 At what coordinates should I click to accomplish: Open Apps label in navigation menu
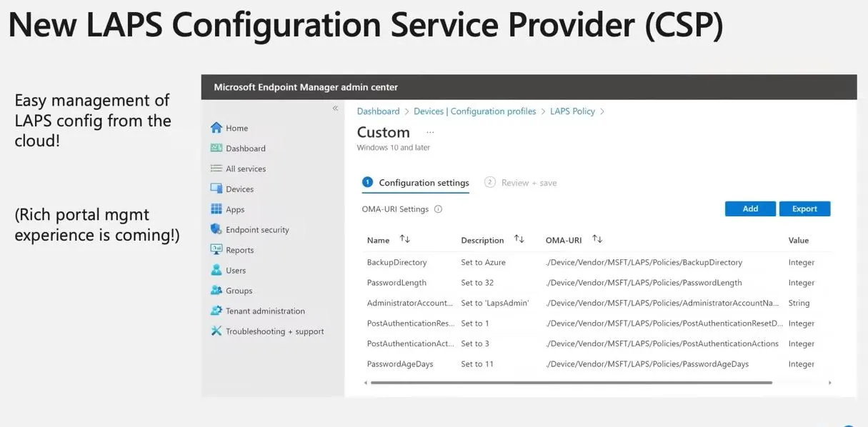pos(235,210)
